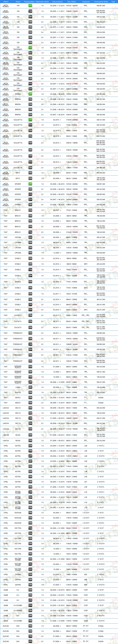This screenshot has width=118, height=644.
Task: Select the 02.2011 -> production date in the Doblo row
Action: pyautogui.click(x=57, y=294)
